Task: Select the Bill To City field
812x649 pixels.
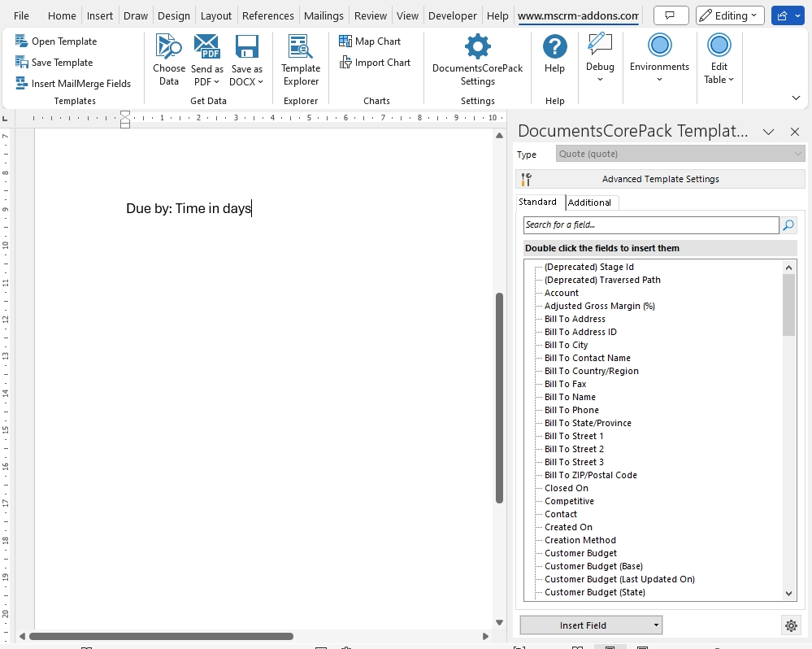Action: point(566,345)
